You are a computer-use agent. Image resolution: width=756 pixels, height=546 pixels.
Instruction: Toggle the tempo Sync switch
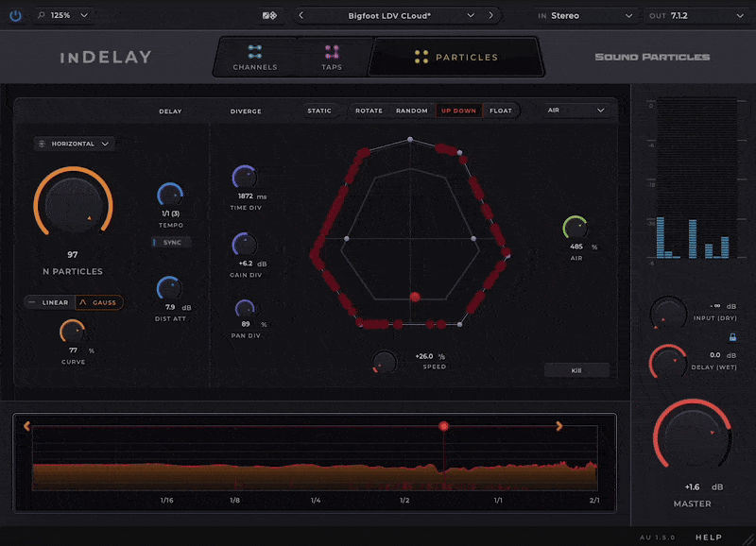pyautogui.click(x=171, y=243)
